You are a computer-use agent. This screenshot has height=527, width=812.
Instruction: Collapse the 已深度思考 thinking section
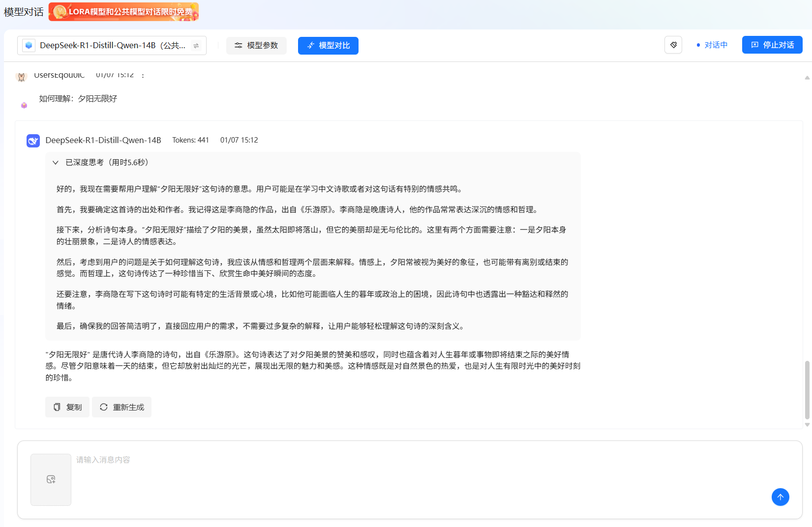coord(55,162)
